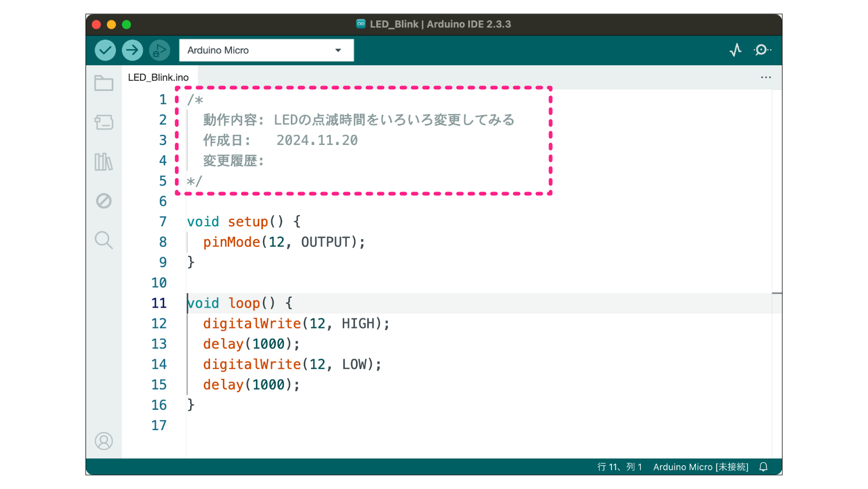
Task: Open the Debug sidebar panel
Action: [x=104, y=201]
